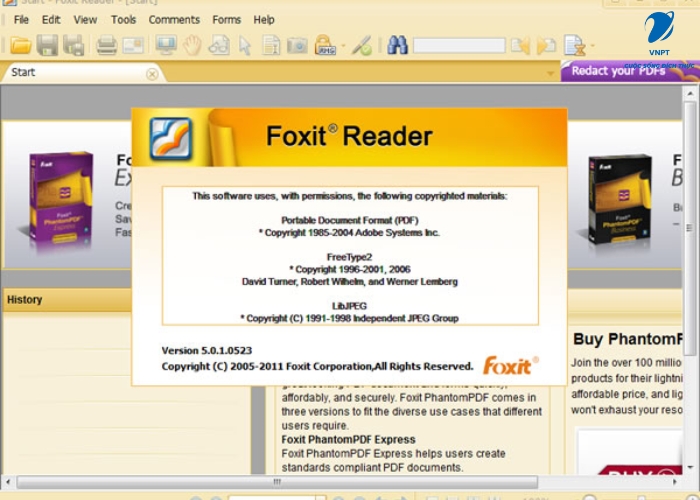Click the Foxit Corporation copyright line
This screenshot has width=700, height=500.
tap(317, 367)
